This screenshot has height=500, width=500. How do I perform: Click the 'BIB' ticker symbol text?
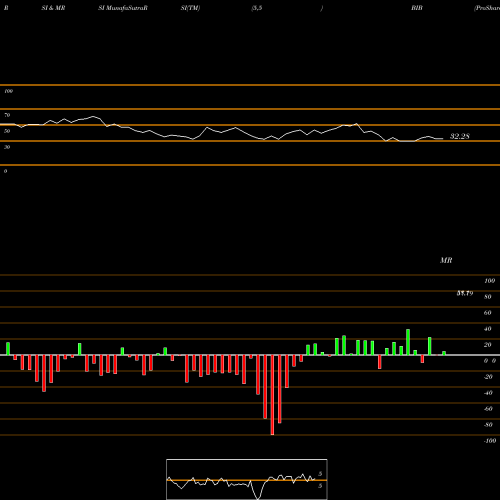click(417, 8)
